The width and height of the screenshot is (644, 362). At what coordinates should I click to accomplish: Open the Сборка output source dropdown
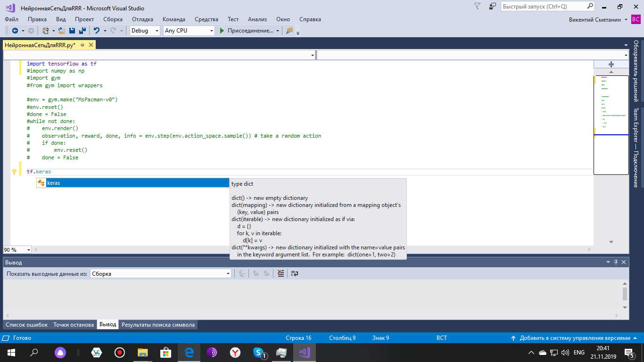tap(228, 273)
